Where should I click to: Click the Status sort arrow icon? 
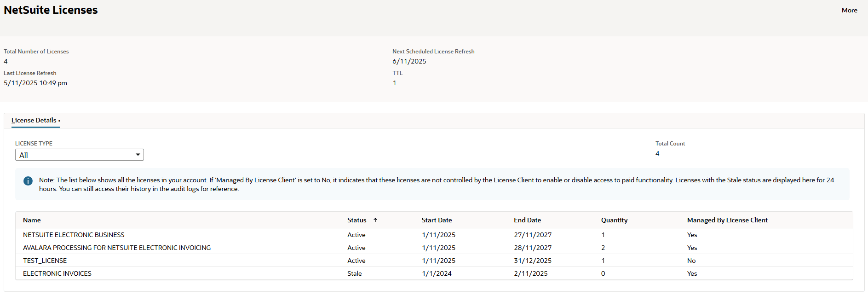coord(375,220)
